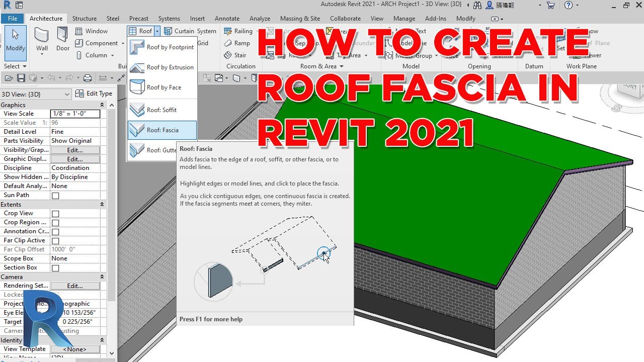Image resolution: width=644 pixels, height=362 pixels.
Task: Toggle Far Clip Active checkbox
Action: [55, 241]
